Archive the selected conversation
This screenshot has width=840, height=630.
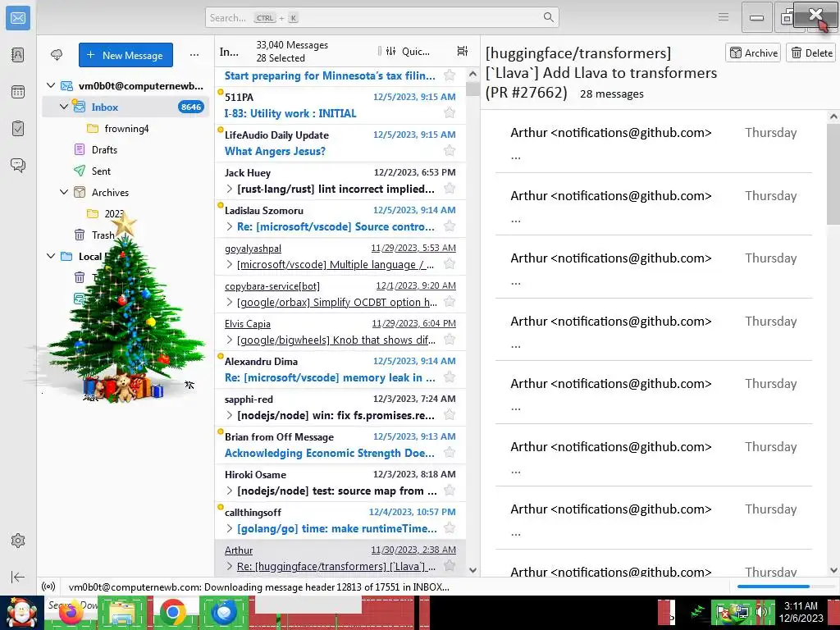coord(754,52)
